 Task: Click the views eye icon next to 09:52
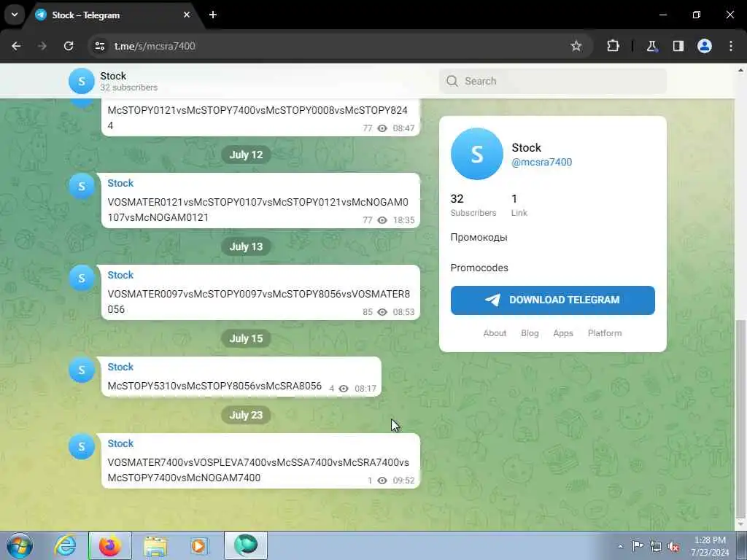(x=382, y=481)
